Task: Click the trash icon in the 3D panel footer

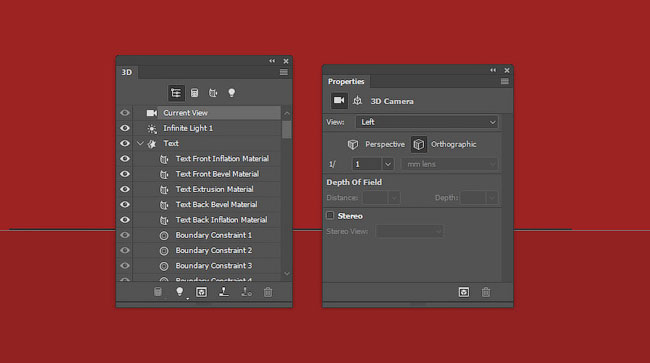Action: [268, 292]
